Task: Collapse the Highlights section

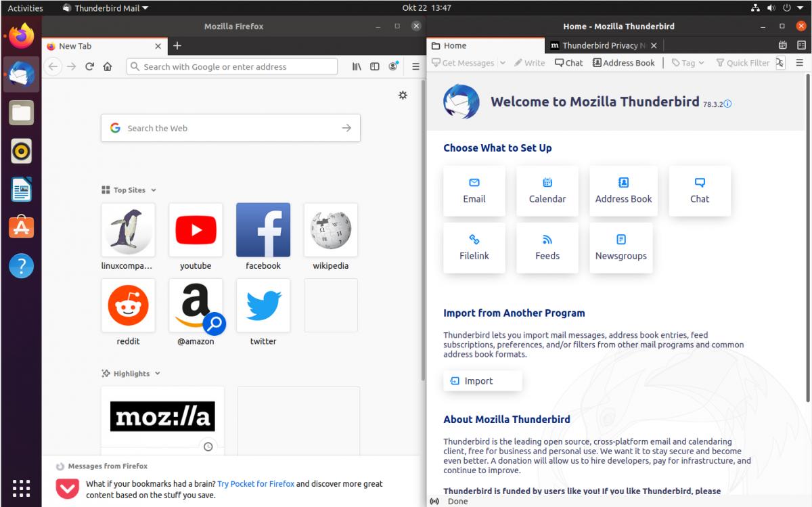Action: pyautogui.click(x=158, y=374)
